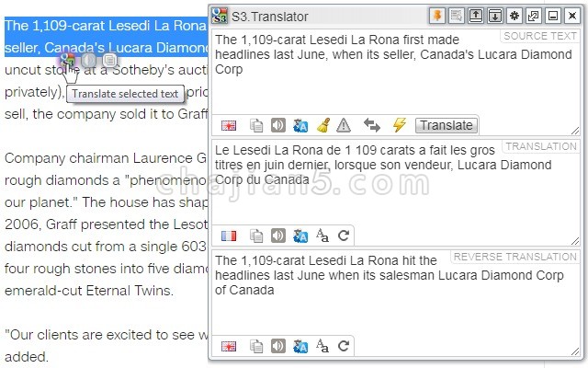Toggle the orange pin icon in S3.Translator
The height and width of the screenshot is (368, 588).
pos(437,17)
